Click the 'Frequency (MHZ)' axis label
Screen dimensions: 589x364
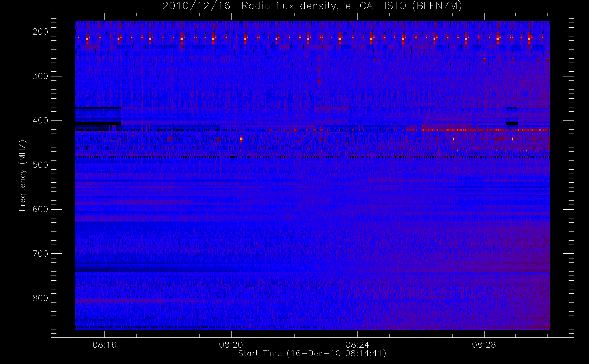point(23,176)
